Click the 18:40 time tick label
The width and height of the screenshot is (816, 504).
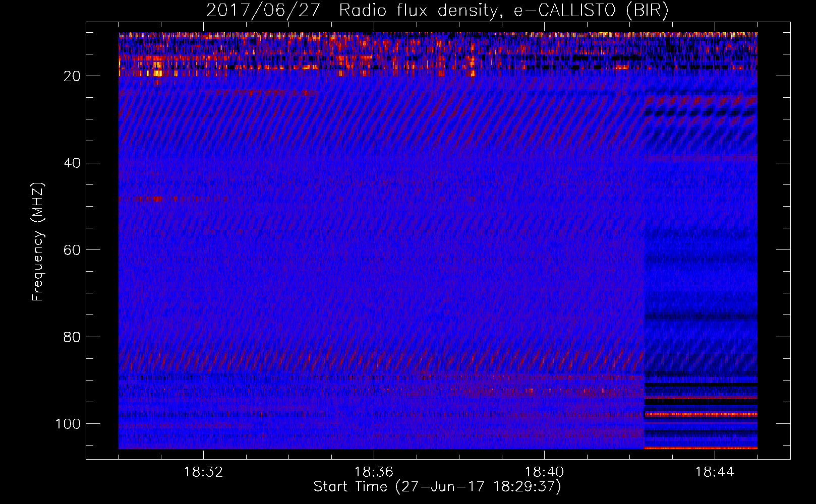tap(544, 472)
